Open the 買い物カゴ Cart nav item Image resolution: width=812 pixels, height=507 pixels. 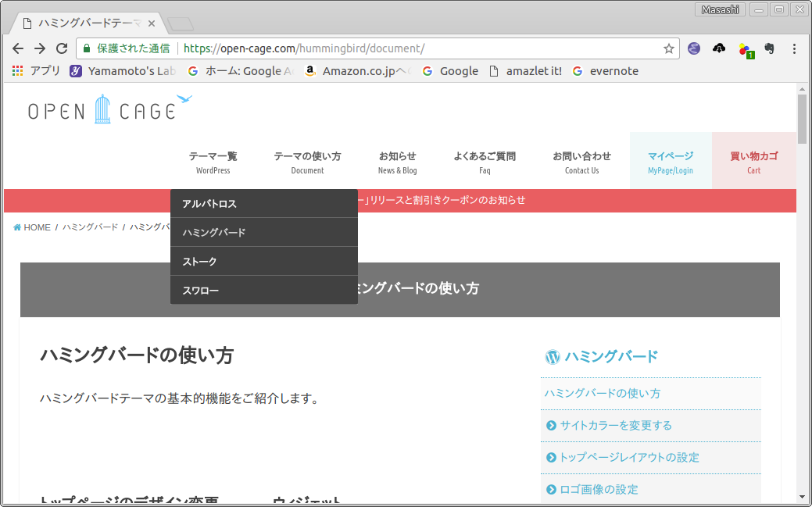(753, 162)
